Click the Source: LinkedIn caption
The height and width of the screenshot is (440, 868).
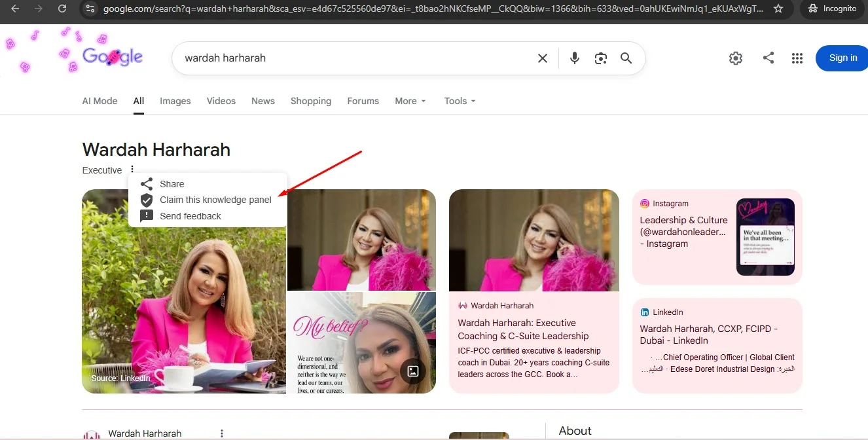[120, 378]
